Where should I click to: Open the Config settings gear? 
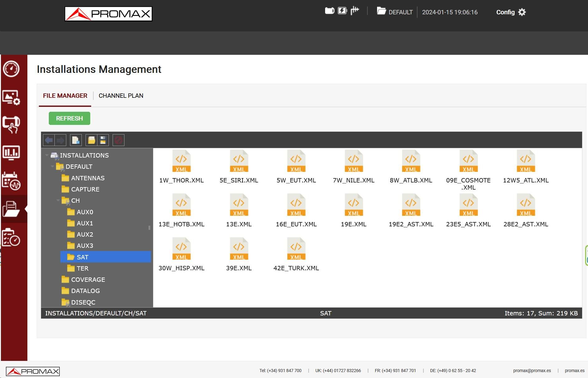[511, 12]
